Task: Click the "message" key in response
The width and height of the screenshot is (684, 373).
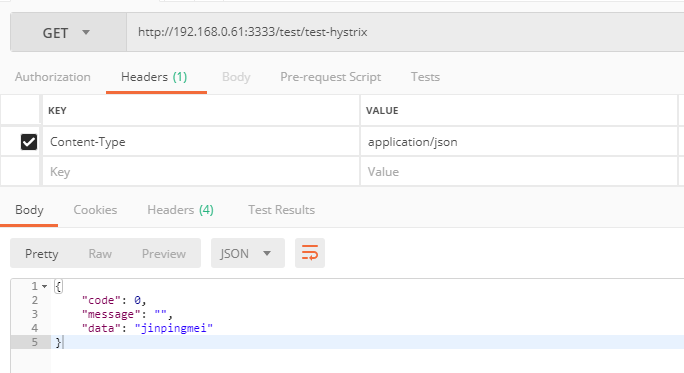Action: pyautogui.click(x=111, y=314)
